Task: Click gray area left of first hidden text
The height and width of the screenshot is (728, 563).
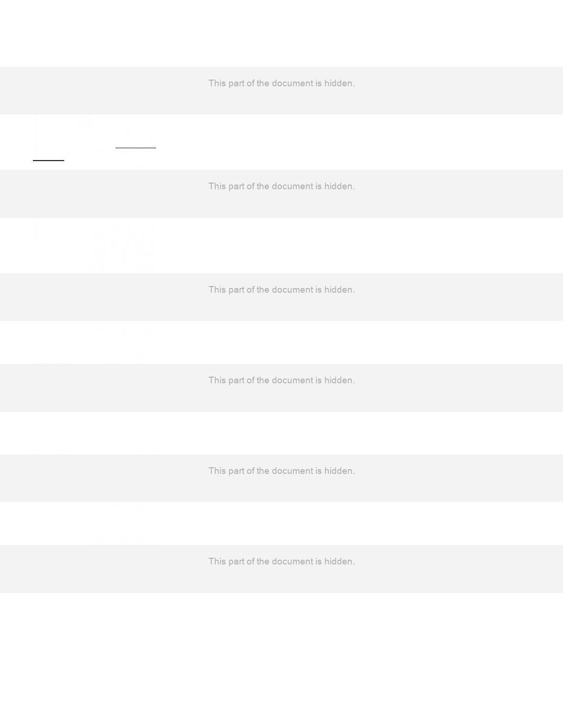Action: (x=104, y=91)
